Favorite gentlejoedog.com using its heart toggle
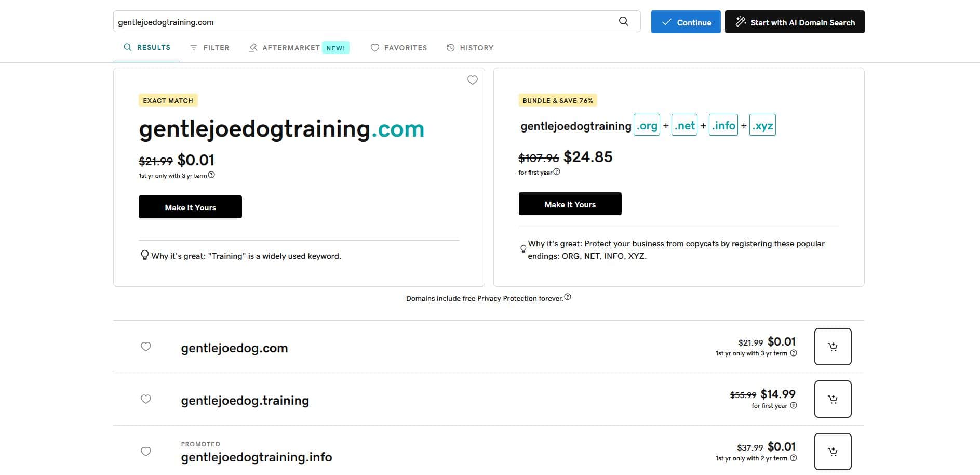The height and width of the screenshot is (475, 980). tap(146, 347)
